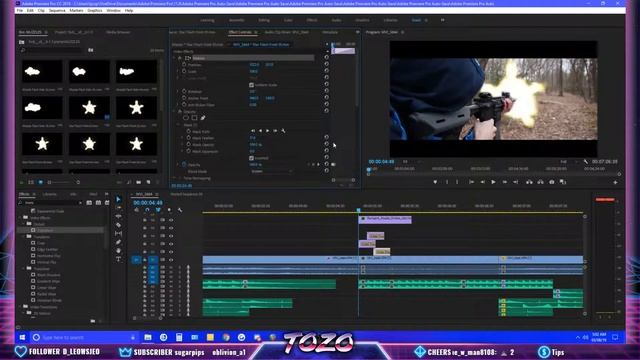Track selected mask backward

(x=260, y=131)
